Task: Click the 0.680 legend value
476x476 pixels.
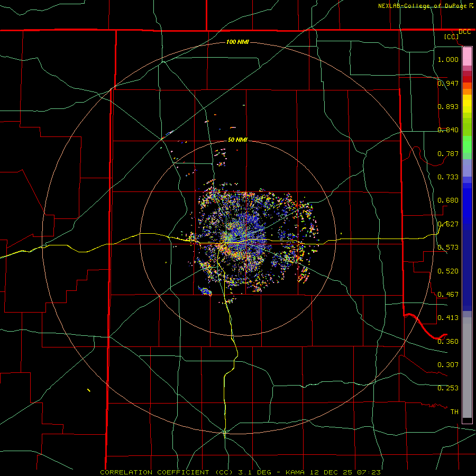Action: pos(448,200)
